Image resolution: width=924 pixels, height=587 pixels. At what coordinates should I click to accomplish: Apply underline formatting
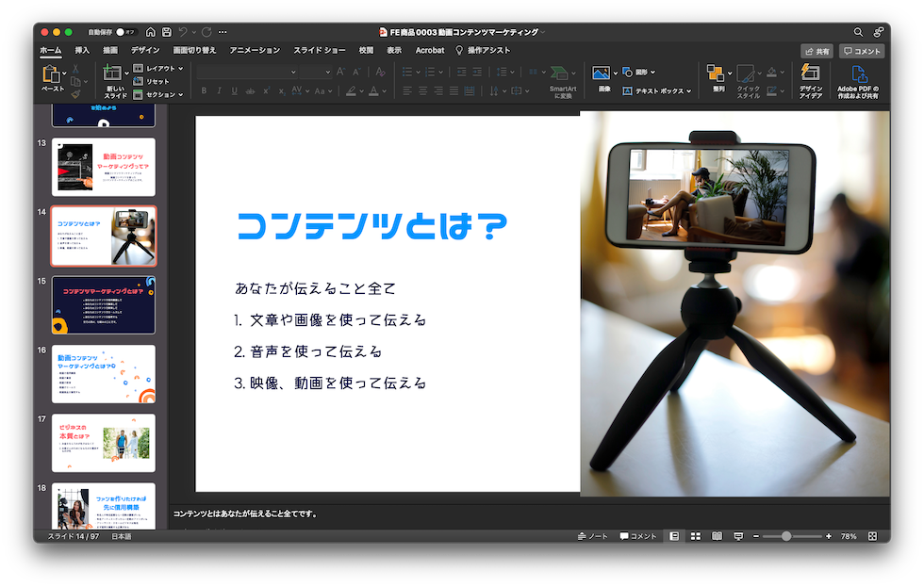coord(233,90)
